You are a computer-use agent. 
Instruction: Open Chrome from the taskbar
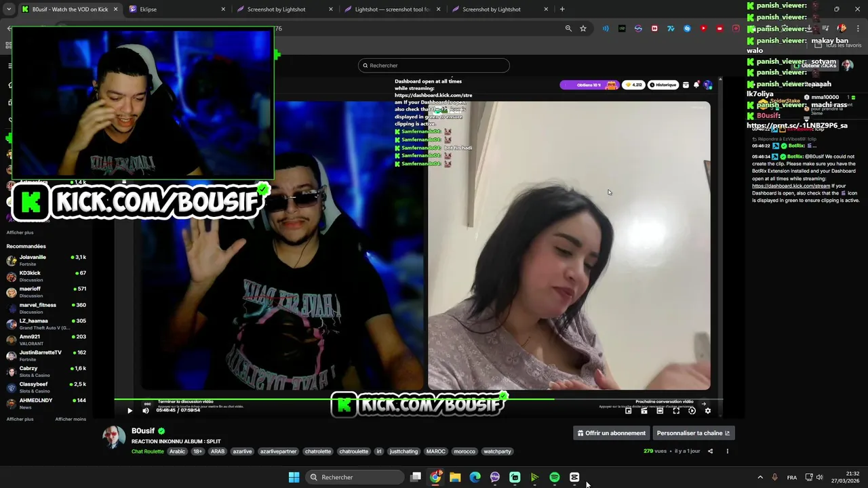[x=435, y=477]
